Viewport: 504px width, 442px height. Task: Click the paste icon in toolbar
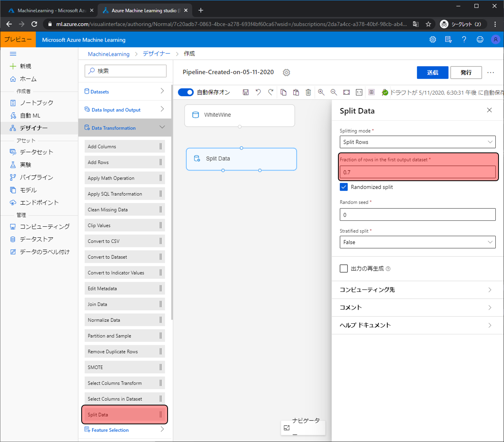coord(296,92)
